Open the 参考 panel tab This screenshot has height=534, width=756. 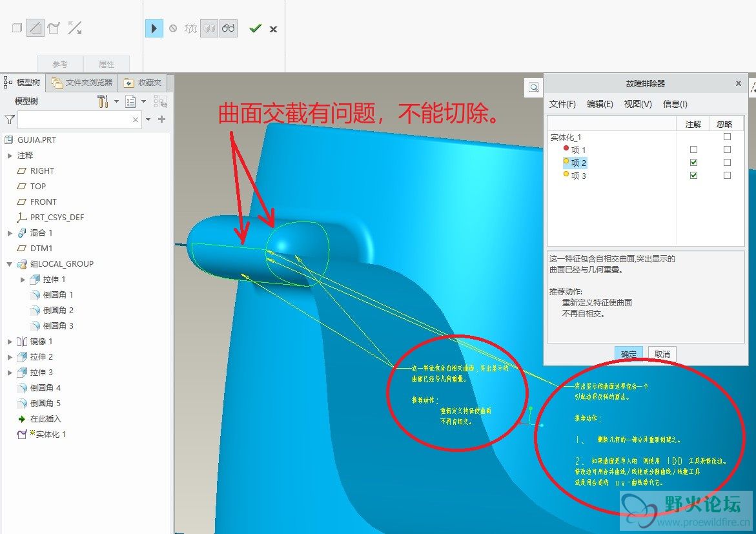coord(60,64)
